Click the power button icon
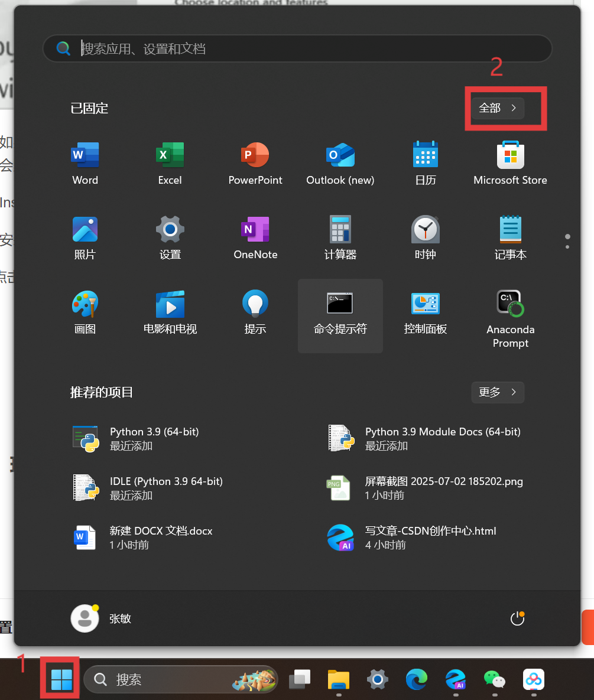 pyautogui.click(x=517, y=618)
